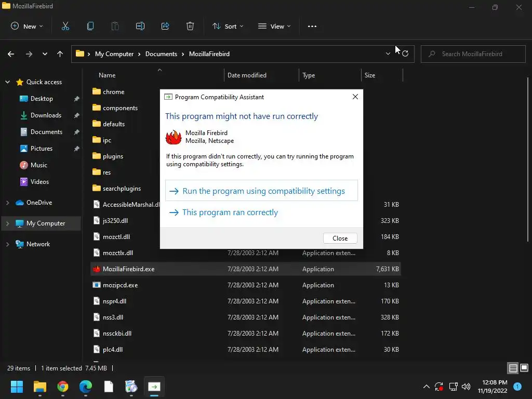This screenshot has height=399, width=532.
Task: Open File Explorer from taskbar
Action: coord(39,387)
